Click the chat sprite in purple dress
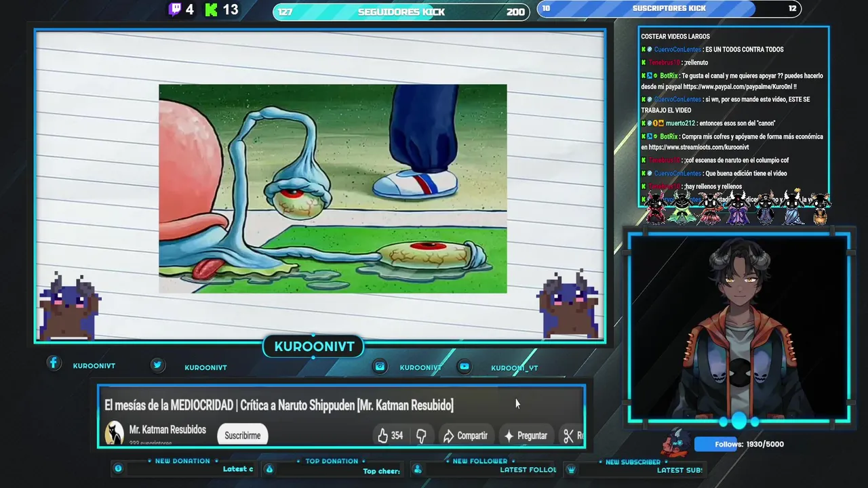The width and height of the screenshot is (868, 488). [x=738, y=207]
